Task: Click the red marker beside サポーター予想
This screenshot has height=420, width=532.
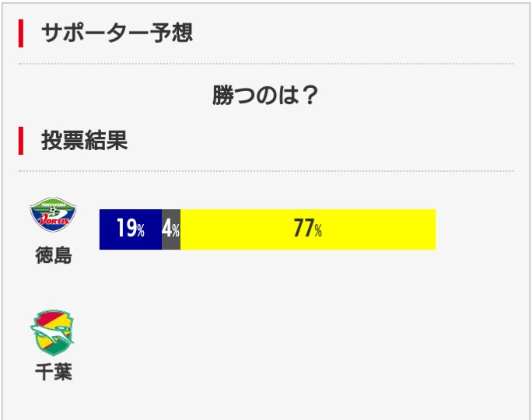Action: pos(21,33)
